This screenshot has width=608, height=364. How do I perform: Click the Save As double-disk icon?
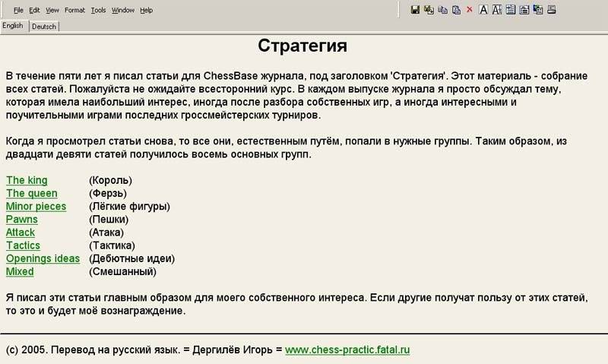point(429,10)
